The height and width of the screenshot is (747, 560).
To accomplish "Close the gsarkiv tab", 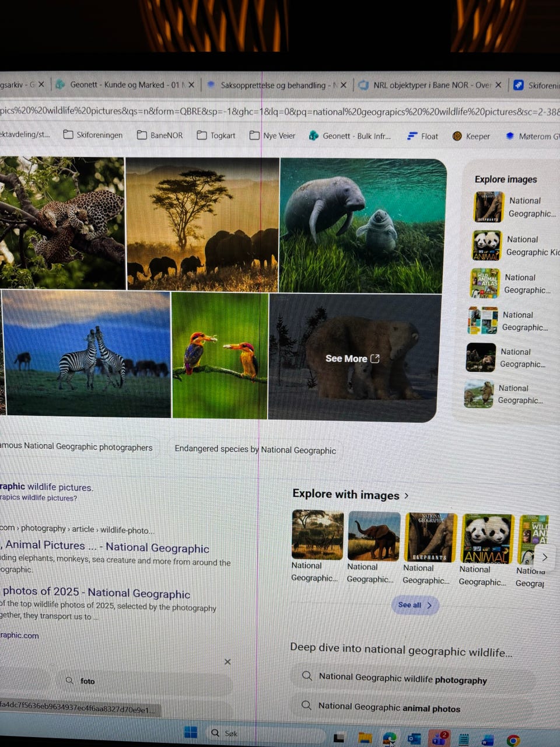I will pyautogui.click(x=41, y=85).
